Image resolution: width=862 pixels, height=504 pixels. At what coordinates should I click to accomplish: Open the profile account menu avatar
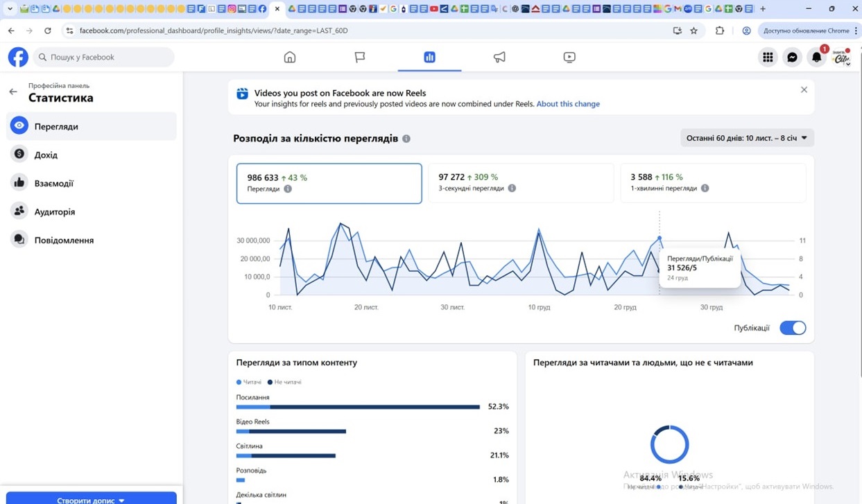point(841,58)
